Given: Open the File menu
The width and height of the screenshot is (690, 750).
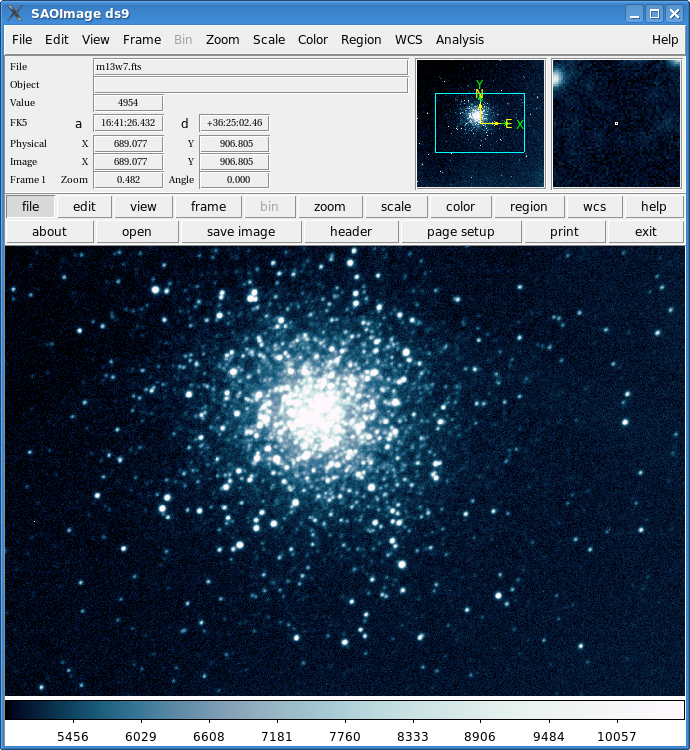Looking at the screenshot, I should point(22,40).
